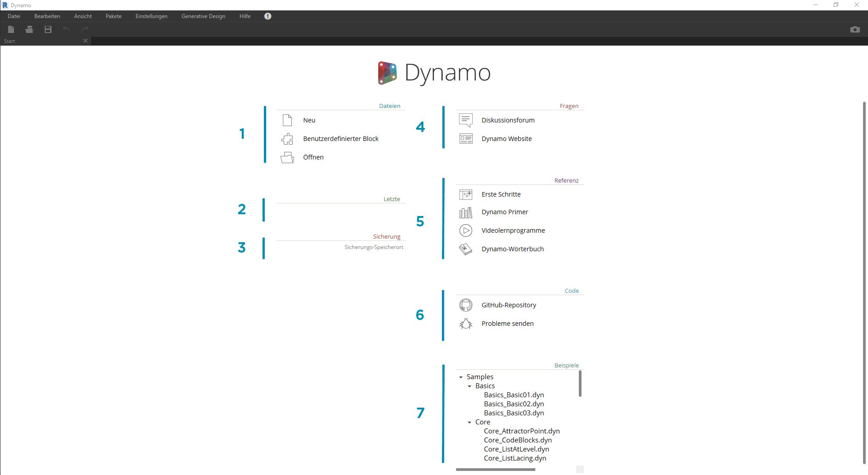
Task: Click the folder icon beside Öffnen
Action: (287, 157)
